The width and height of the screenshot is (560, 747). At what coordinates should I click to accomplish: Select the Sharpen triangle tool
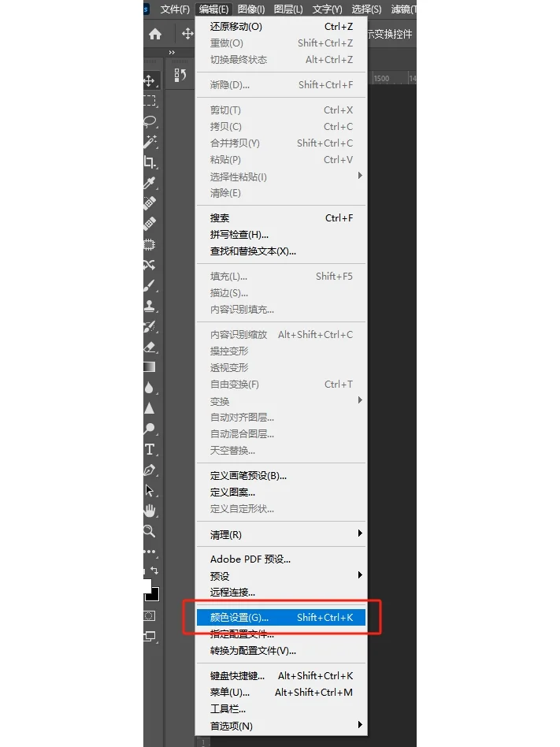click(x=150, y=408)
